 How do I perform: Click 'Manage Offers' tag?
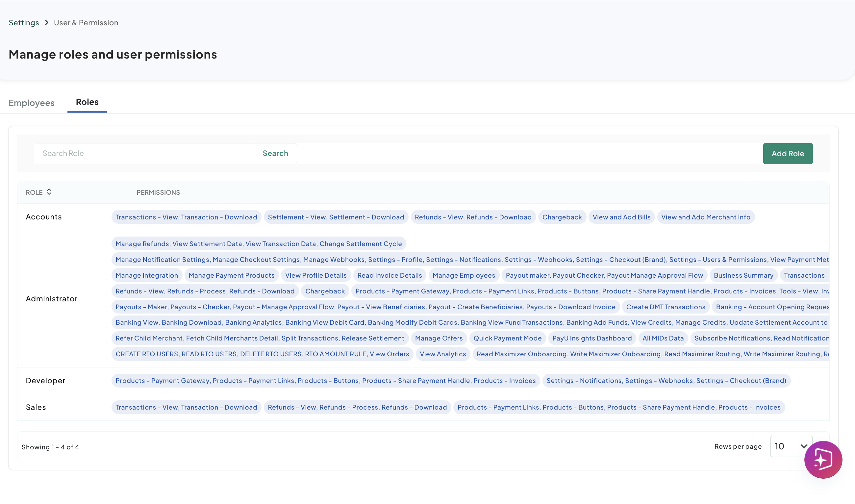point(439,338)
